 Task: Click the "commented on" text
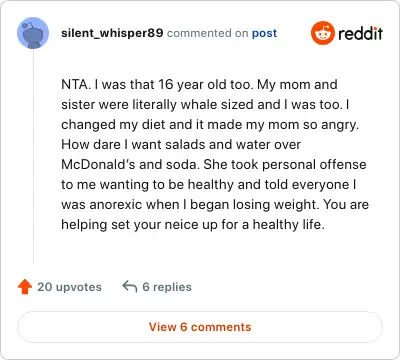[207, 33]
